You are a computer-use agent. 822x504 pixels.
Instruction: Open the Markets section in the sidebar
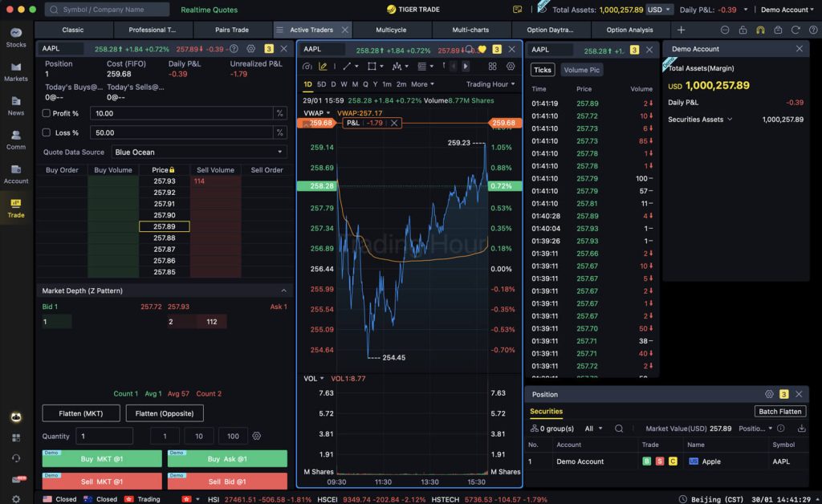pos(15,71)
